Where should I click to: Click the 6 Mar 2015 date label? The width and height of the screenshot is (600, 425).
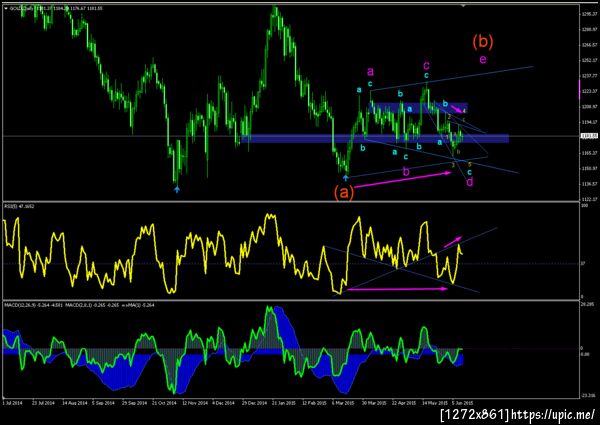click(x=343, y=403)
